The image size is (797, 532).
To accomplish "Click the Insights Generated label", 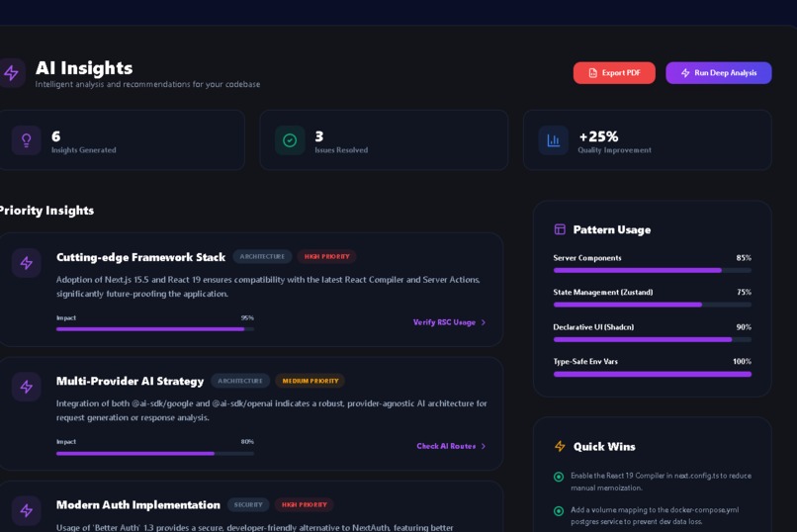I will [83, 150].
